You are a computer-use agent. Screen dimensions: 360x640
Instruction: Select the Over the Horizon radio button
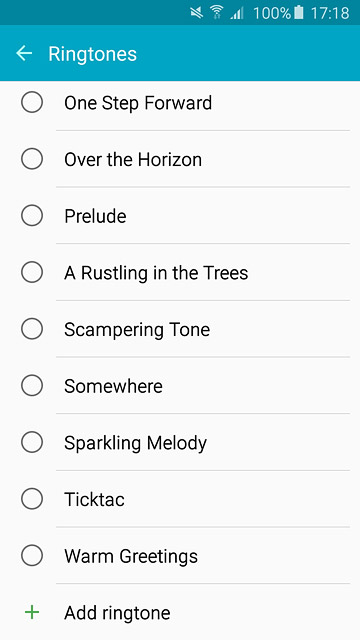32,159
